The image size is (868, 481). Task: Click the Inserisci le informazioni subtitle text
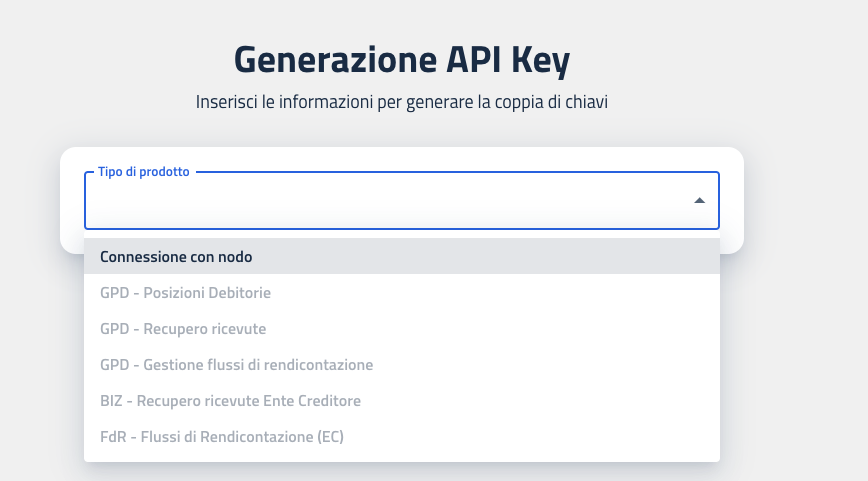tap(401, 102)
